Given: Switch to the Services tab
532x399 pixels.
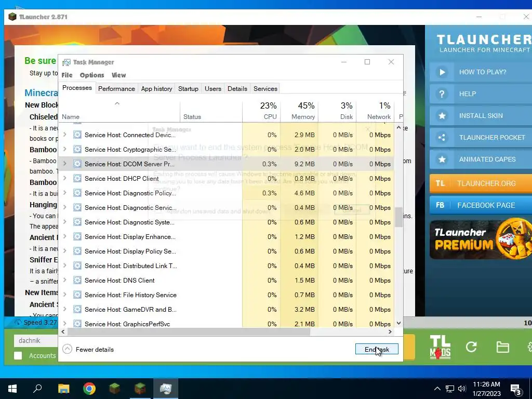Looking at the screenshot, I should tap(265, 88).
